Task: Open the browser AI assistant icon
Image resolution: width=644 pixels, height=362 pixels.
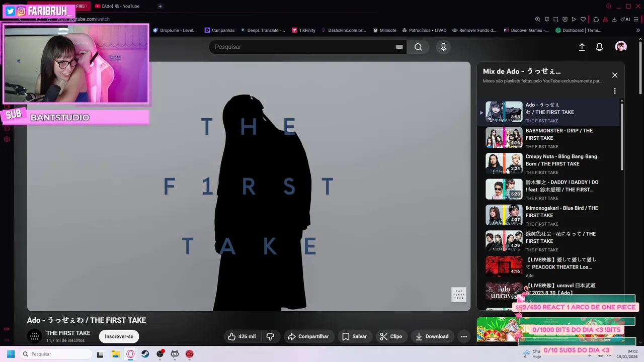Action: click(x=626, y=19)
